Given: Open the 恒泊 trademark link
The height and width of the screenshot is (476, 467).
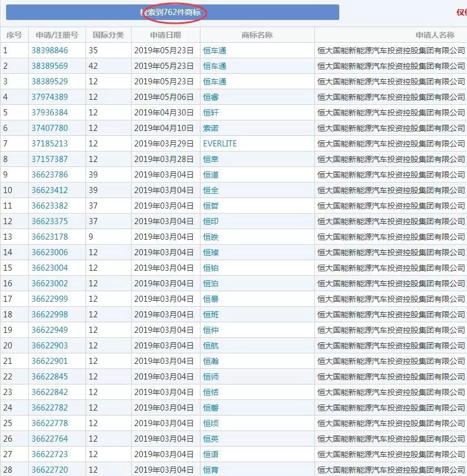Looking at the screenshot, I should click(210, 283).
